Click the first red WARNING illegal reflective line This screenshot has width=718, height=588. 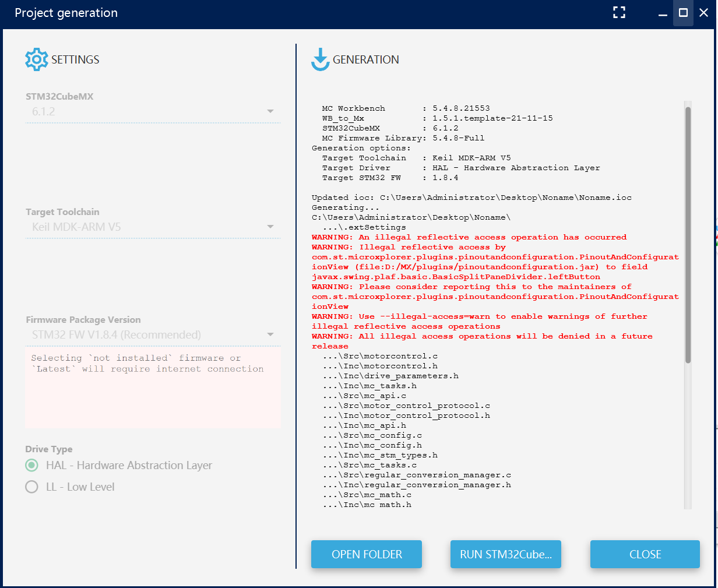(469, 237)
